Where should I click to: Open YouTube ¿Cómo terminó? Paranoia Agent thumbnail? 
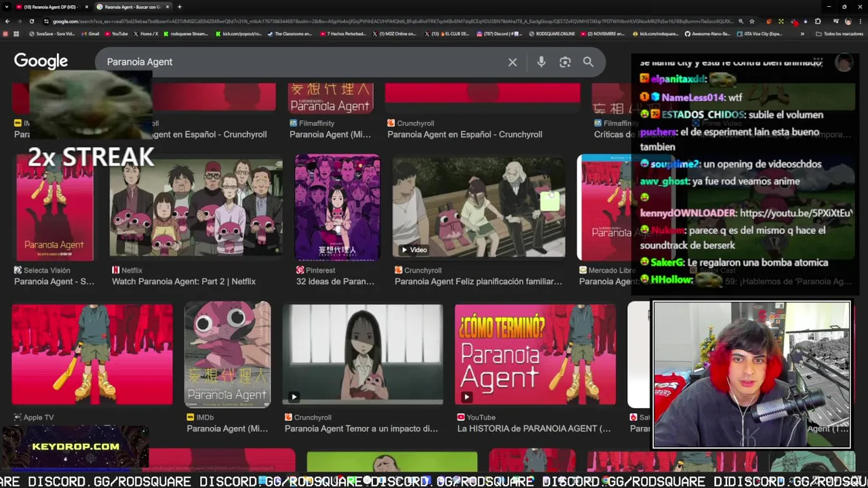535,354
